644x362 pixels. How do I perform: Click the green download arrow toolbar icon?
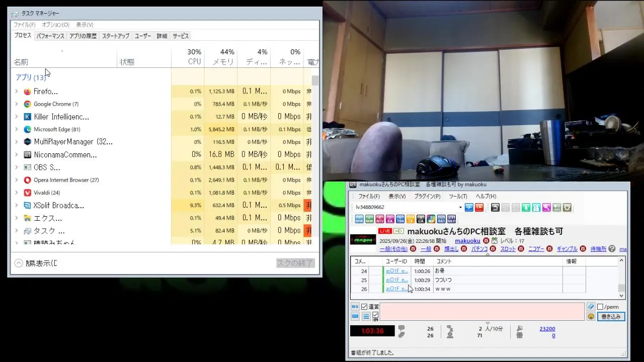point(526,208)
